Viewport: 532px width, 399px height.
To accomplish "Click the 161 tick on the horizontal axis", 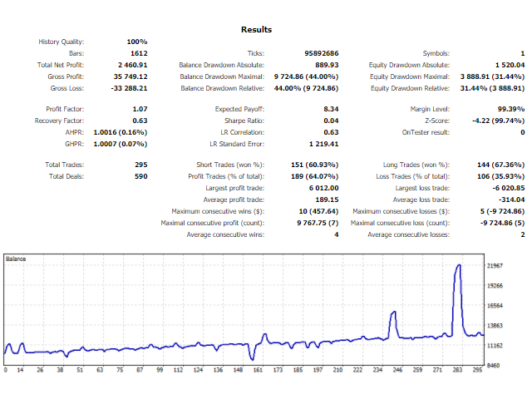I will (x=258, y=371).
